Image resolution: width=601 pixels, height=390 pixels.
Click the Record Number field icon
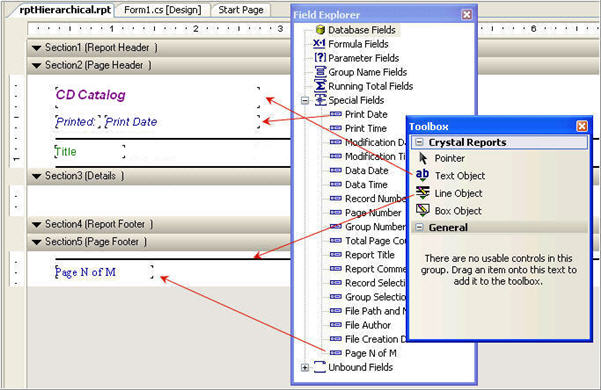click(336, 198)
